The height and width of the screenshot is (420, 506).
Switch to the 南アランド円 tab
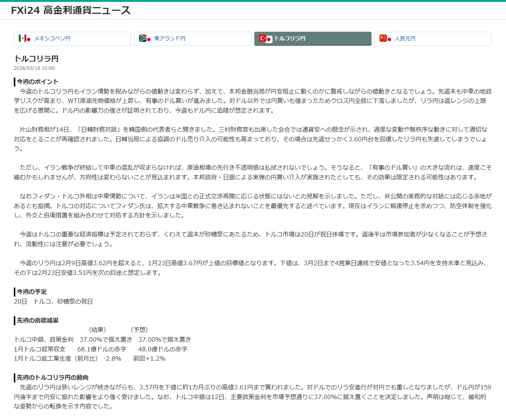(x=193, y=39)
